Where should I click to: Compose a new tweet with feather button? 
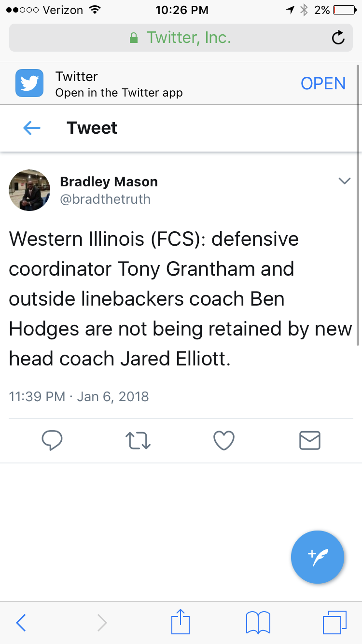point(318,557)
